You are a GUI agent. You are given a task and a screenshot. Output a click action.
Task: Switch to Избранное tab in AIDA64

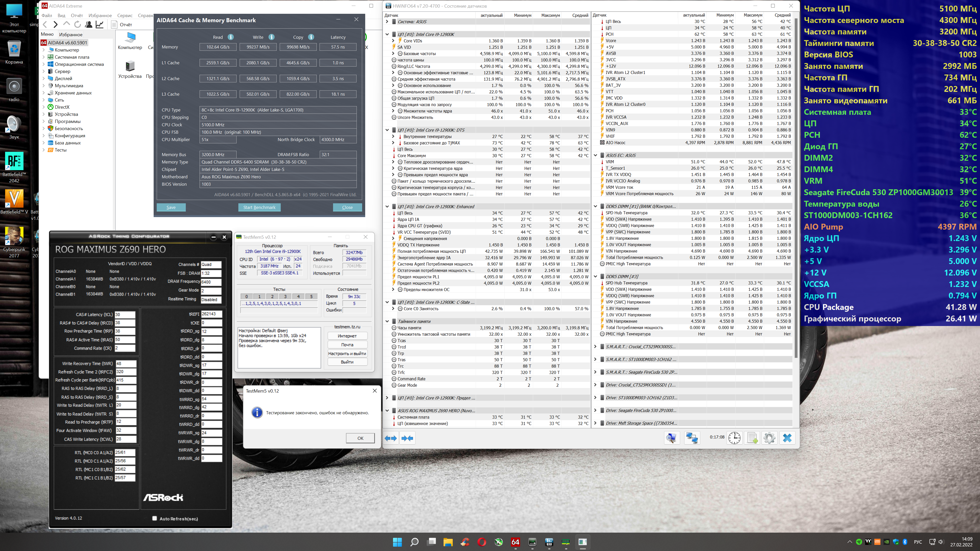pyautogui.click(x=71, y=34)
